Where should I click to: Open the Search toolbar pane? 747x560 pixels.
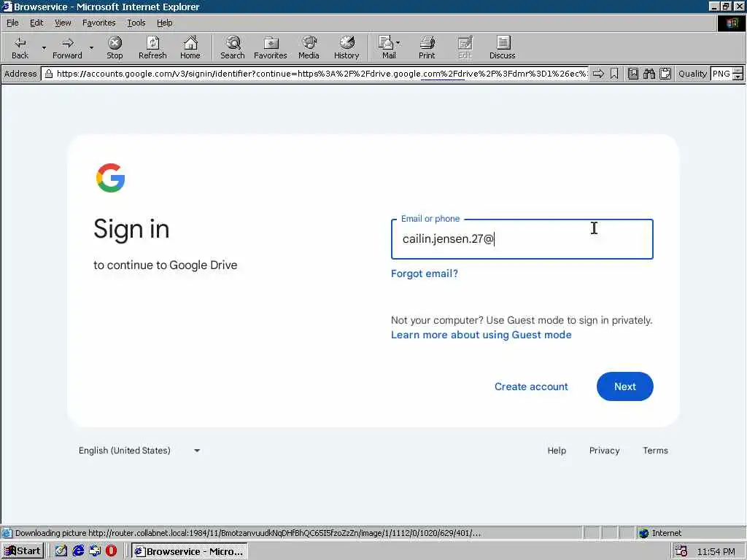tap(233, 47)
